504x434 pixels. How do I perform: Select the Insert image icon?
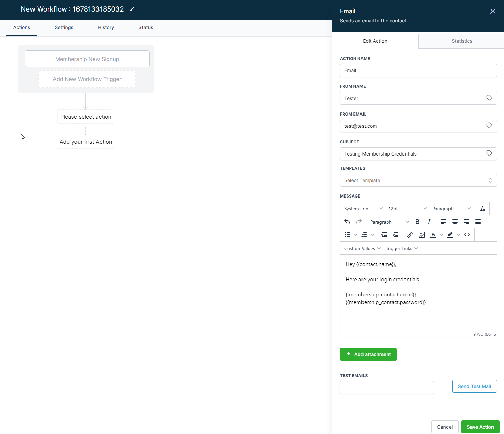click(421, 235)
